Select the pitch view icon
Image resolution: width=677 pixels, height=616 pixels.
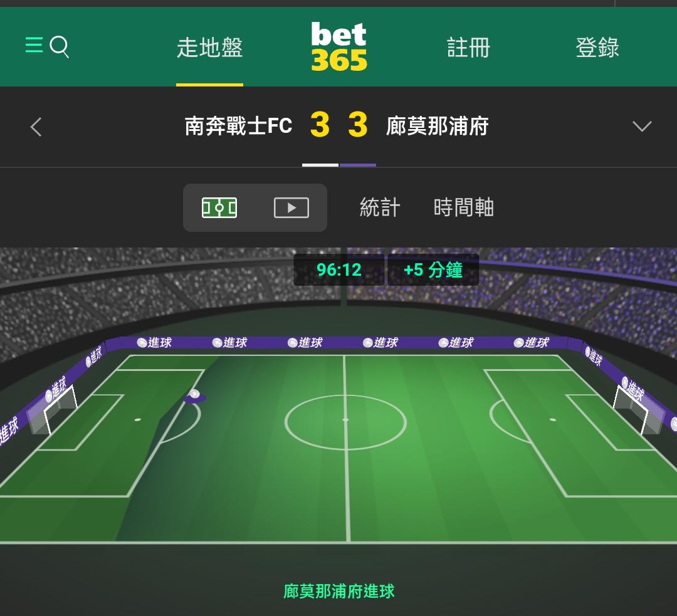pos(219,207)
